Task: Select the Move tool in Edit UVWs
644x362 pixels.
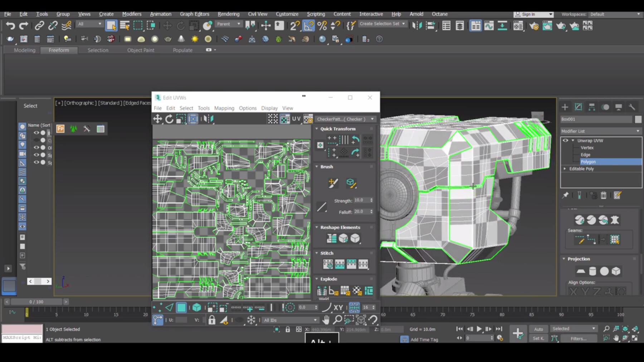Action: point(158,119)
